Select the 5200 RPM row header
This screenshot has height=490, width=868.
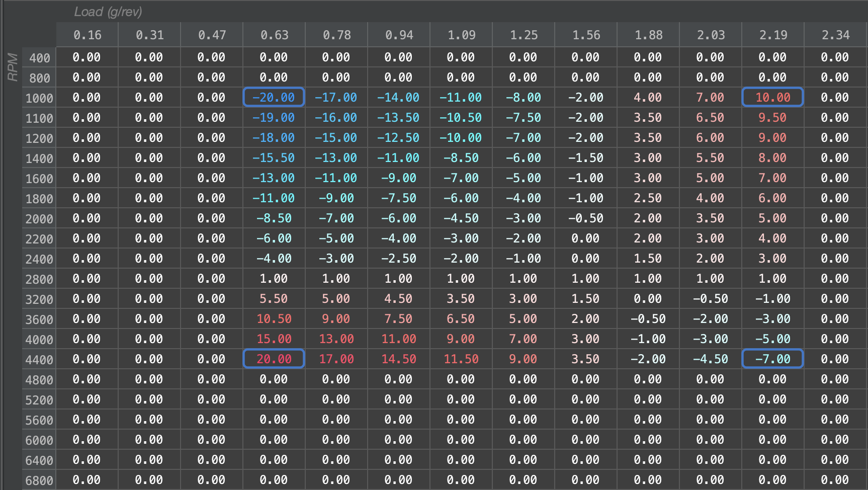(x=39, y=400)
